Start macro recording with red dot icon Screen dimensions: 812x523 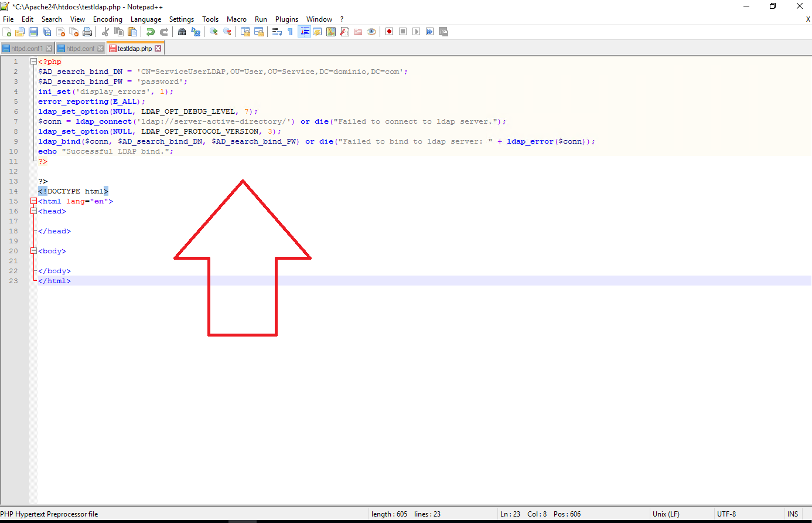click(x=389, y=32)
